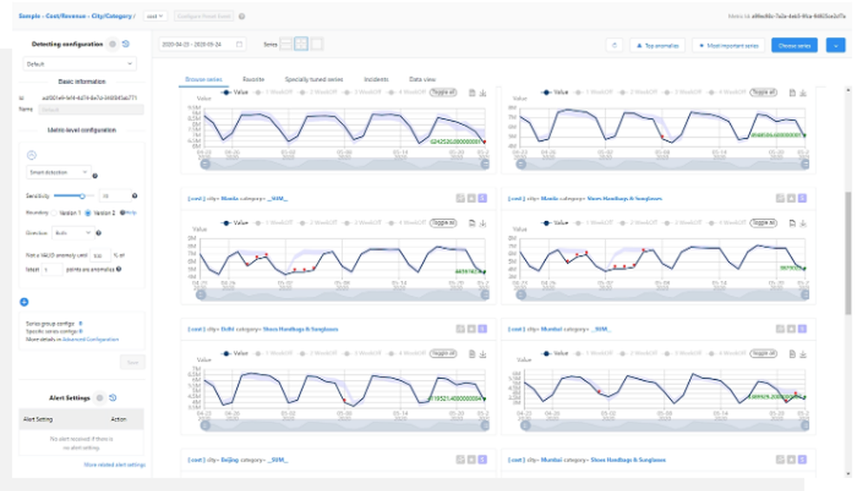Download Delhi Shoes Handbags chart data
This screenshot has width=868, height=491.
coord(483,354)
